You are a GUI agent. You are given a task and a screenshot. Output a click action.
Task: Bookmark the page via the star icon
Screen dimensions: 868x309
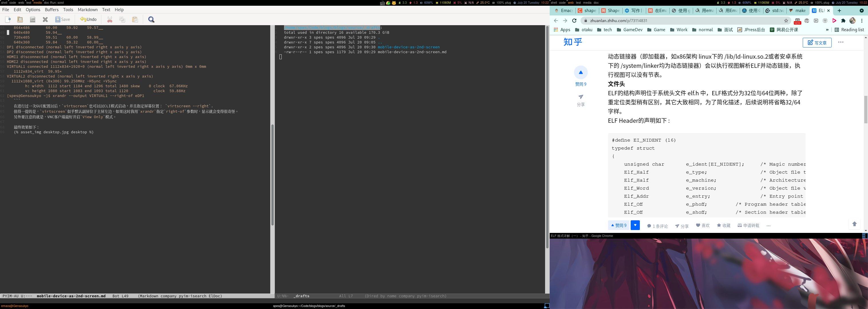786,21
